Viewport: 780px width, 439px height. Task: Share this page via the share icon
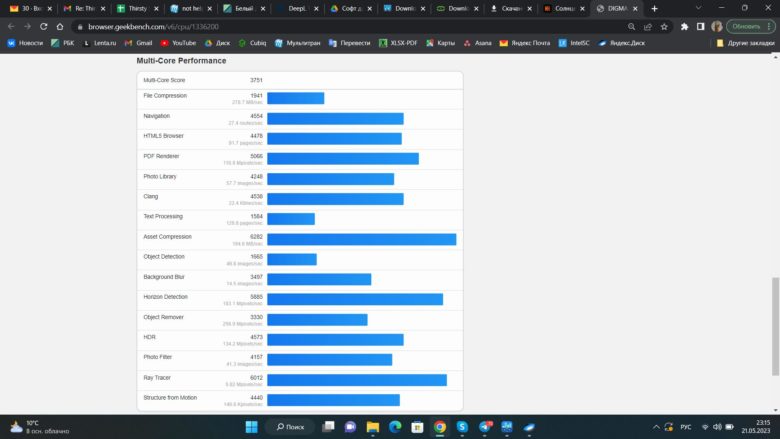(x=648, y=26)
